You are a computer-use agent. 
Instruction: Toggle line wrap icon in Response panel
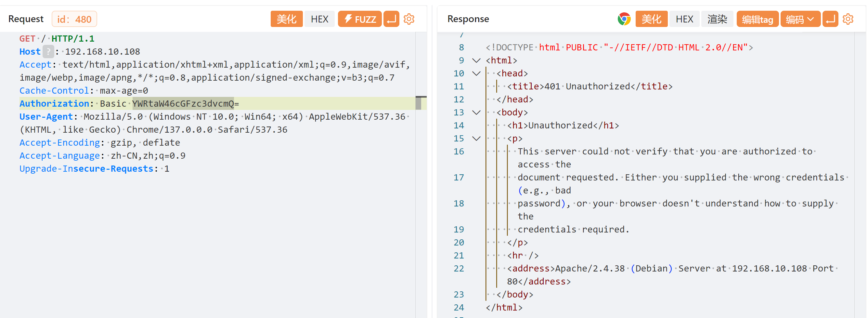click(x=830, y=19)
